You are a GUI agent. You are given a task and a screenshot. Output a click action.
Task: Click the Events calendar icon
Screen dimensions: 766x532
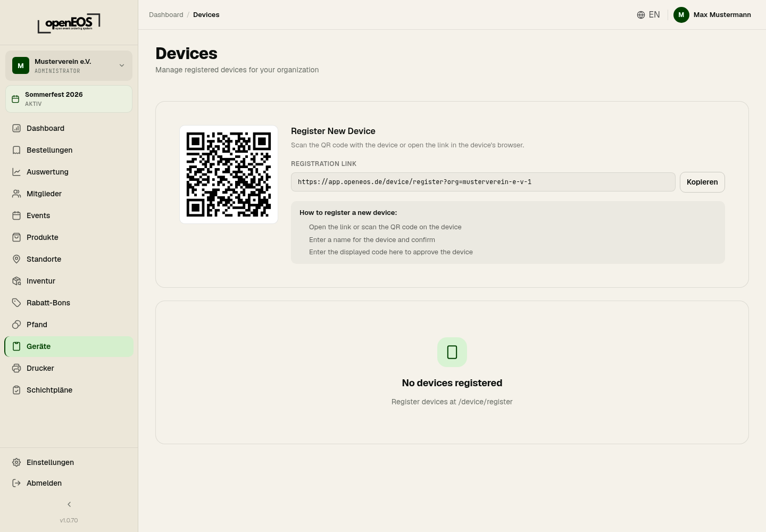[16, 215]
